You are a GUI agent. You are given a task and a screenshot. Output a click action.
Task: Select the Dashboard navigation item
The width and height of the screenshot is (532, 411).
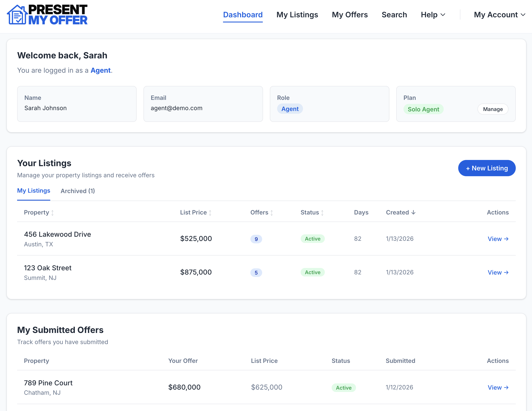pyautogui.click(x=243, y=15)
